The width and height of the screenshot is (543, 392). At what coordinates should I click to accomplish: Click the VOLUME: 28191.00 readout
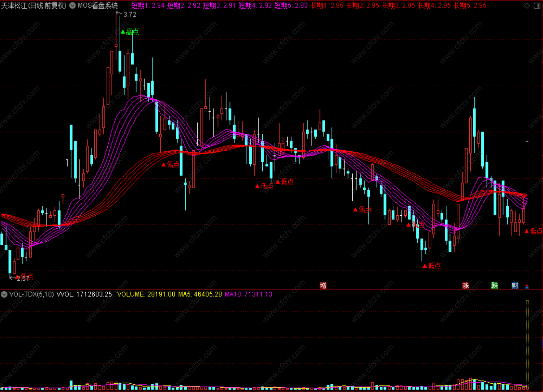[x=146, y=294]
